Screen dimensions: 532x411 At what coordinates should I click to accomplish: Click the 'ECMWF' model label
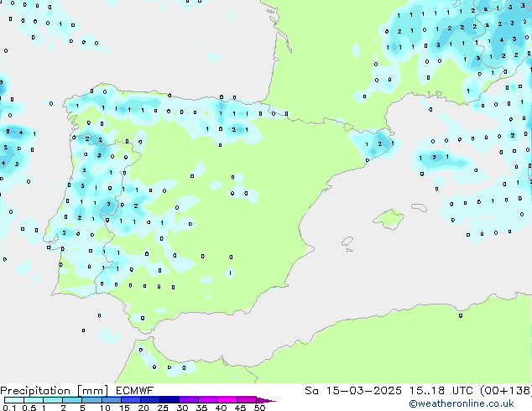click(135, 391)
